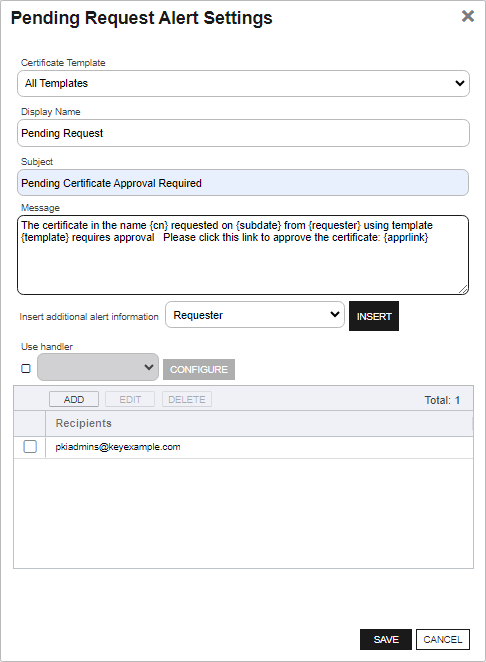Click the Message box resize handle
Image resolution: width=486 pixels, height=662 pixels.
(463, 289)
